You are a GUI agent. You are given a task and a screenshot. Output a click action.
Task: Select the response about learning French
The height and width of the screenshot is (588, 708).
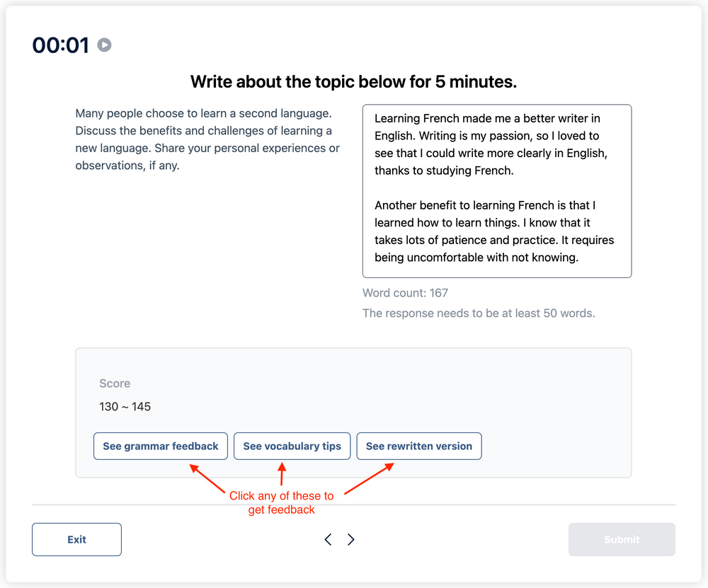[496, 191]
